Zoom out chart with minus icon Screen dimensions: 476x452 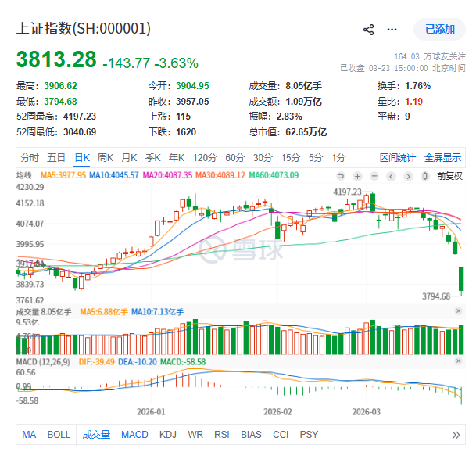click(374, 176)
